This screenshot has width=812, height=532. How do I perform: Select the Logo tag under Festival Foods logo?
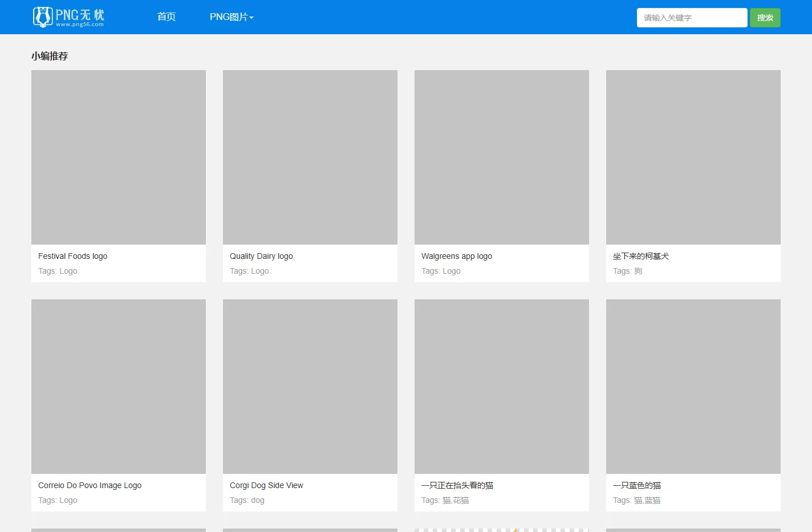click(68, 271)
